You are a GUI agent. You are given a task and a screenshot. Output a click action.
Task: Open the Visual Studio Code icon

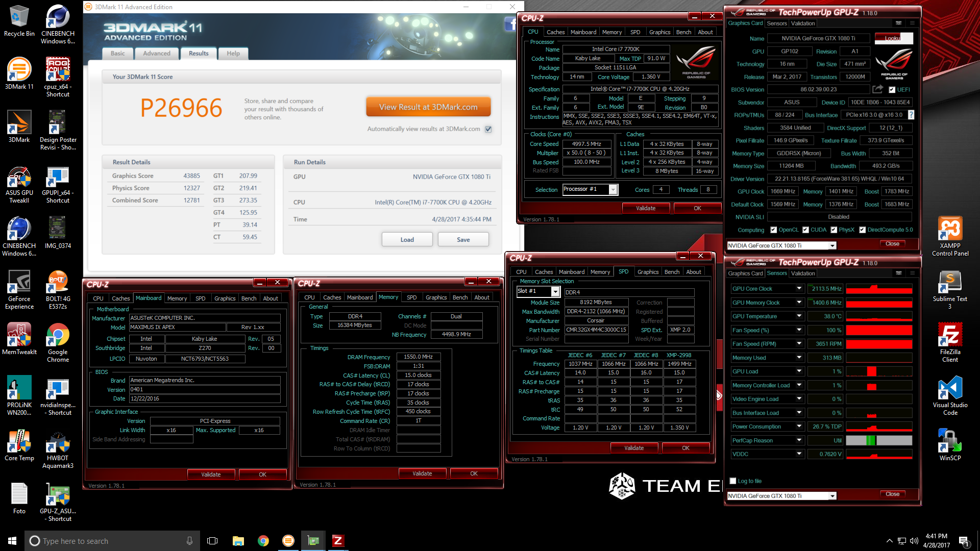[950, 396]
